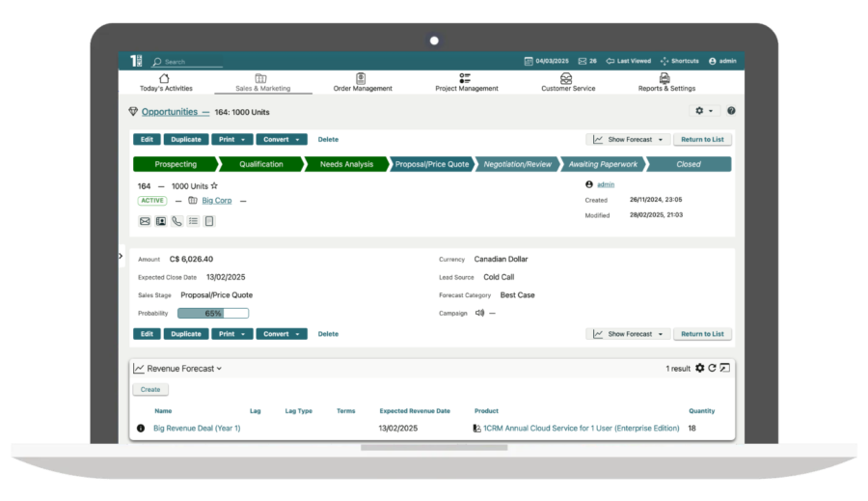868x501 pixels.
Task: Open the top Convert dropdown
Action: click(282, 139)
